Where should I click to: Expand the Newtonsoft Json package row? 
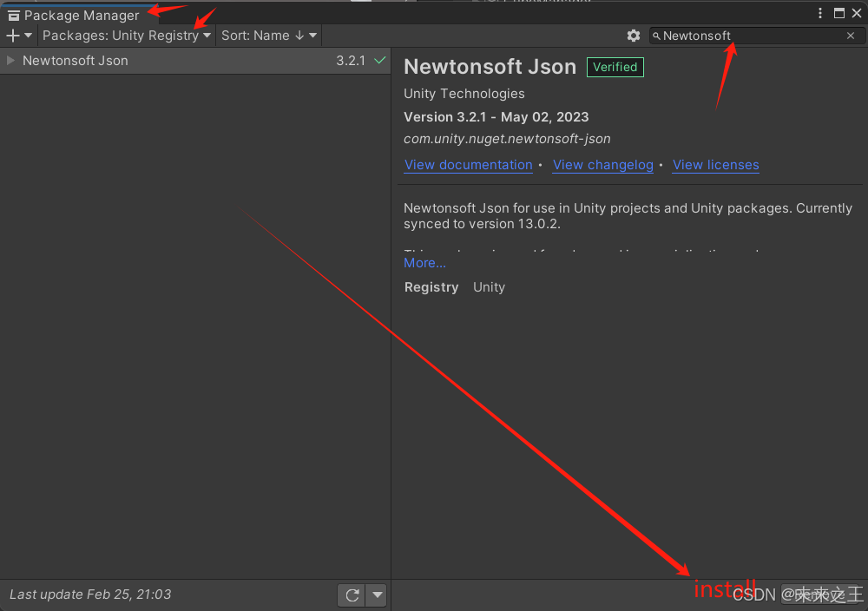10,61
